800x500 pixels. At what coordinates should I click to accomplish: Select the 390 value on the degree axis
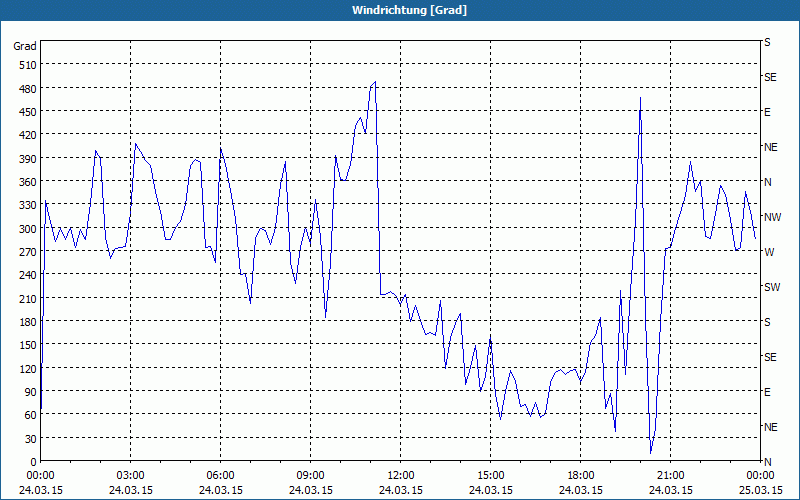[x=28, y=159]
